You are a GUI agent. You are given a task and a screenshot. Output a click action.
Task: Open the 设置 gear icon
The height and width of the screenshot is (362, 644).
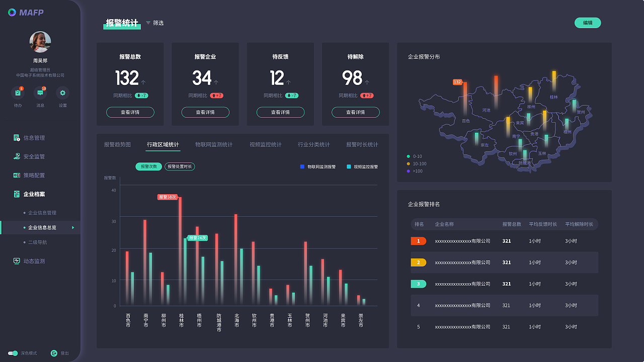click(62, 93)
